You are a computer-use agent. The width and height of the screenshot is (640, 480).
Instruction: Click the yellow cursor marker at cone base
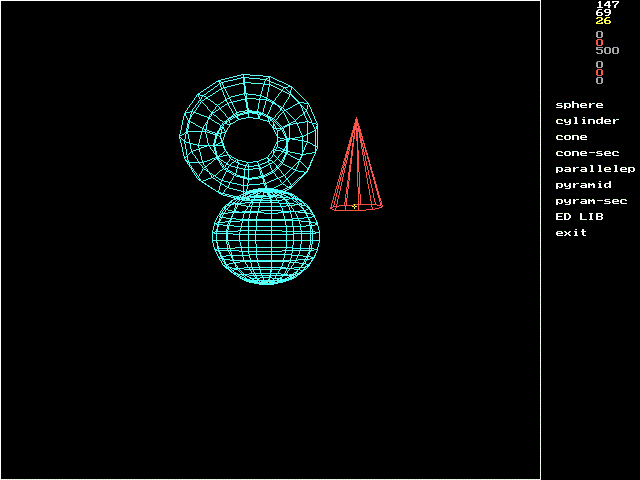pos(354,207)
